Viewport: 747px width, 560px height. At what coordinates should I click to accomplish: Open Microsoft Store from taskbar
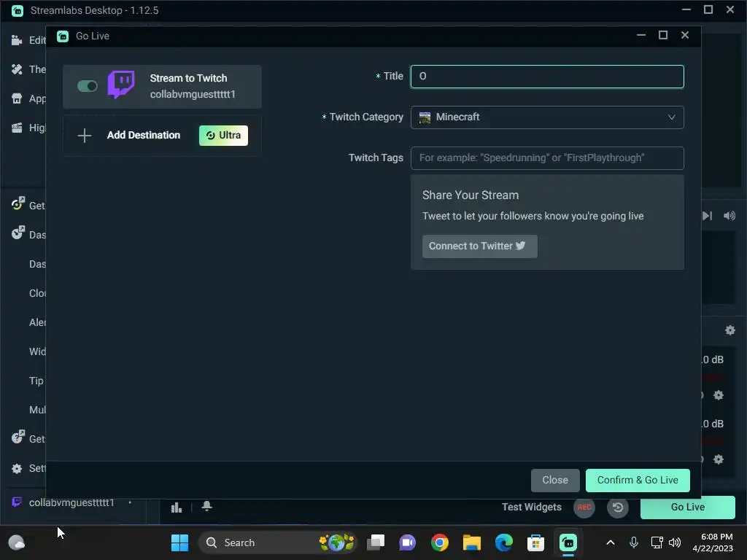pos(535,542)
